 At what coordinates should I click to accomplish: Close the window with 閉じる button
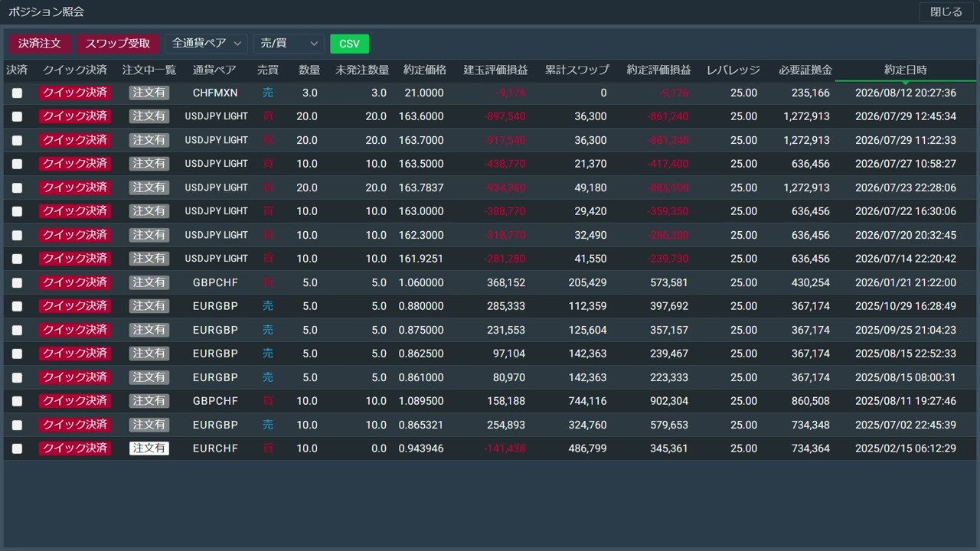tap(946, 12)
